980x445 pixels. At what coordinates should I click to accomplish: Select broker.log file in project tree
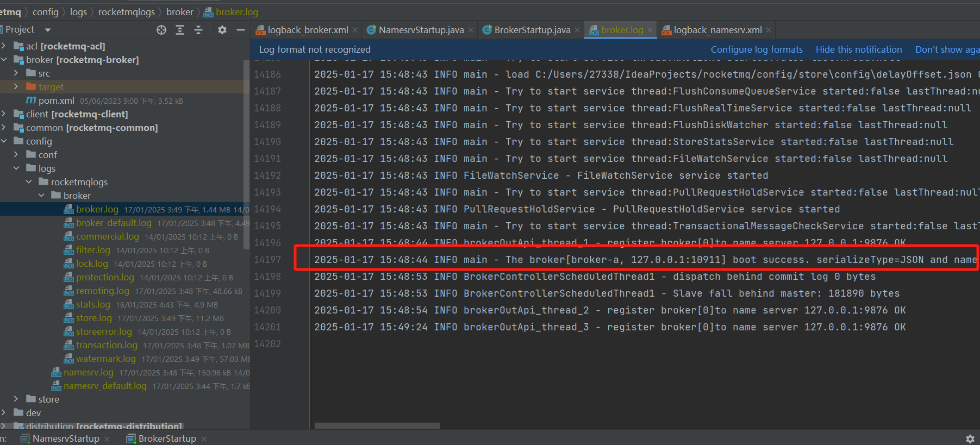tap(97, 209)
